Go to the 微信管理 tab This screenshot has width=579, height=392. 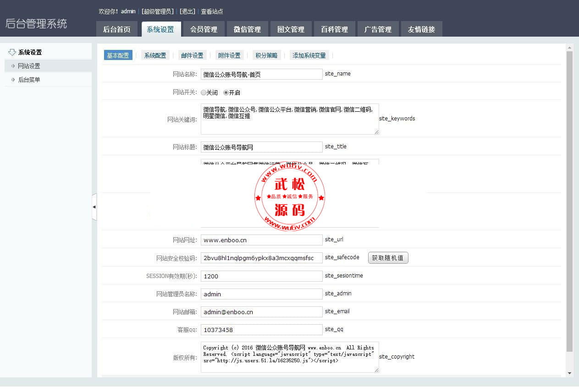(247, 29)
